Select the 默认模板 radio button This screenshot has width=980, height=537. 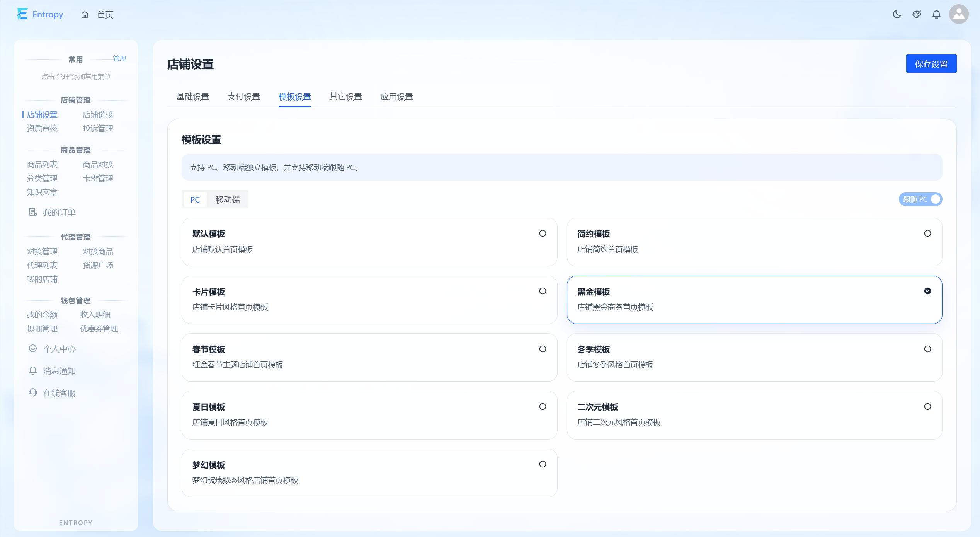(x=543, y=234)
